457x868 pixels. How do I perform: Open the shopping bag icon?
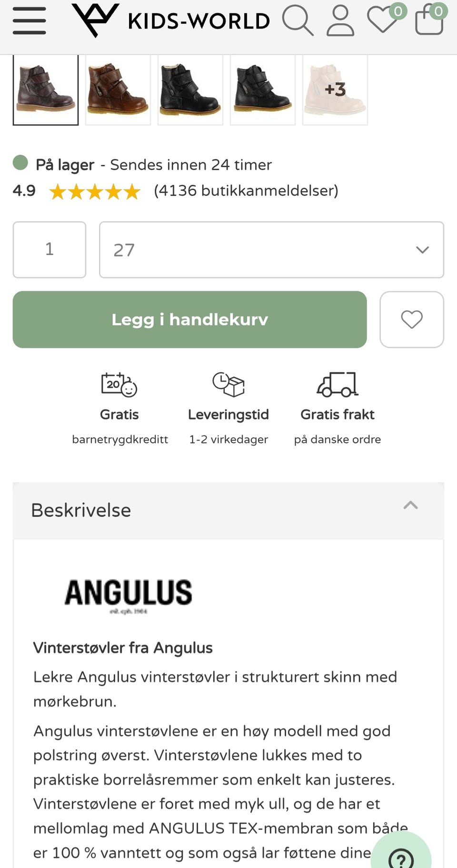tap(427, 21)
